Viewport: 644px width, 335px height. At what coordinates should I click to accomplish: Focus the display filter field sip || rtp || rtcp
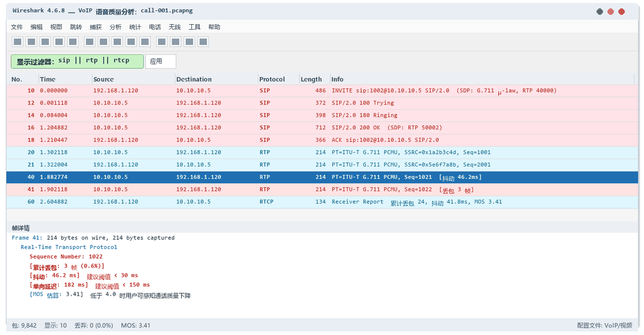[77, 61]
